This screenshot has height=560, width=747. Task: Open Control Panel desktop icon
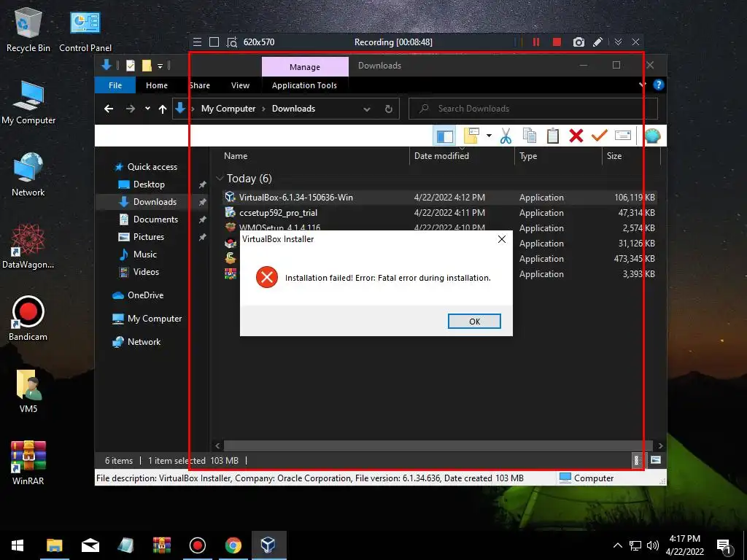85,31
